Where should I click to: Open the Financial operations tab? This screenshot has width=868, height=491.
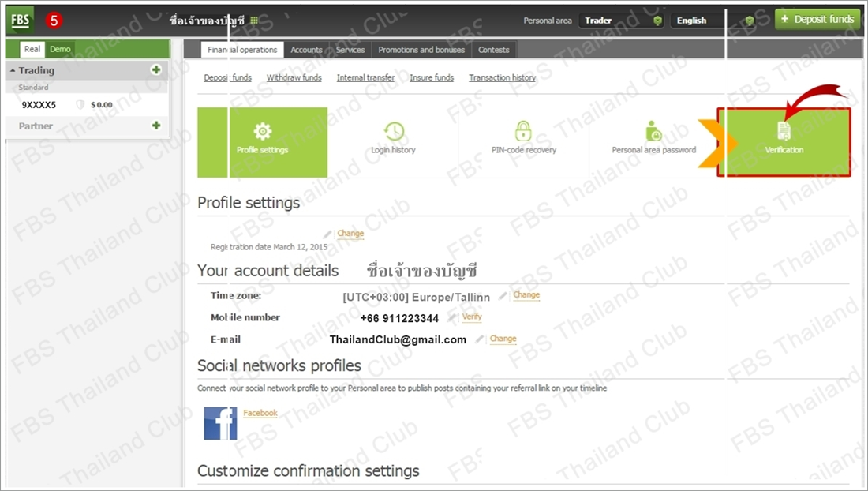pos(242,50)
